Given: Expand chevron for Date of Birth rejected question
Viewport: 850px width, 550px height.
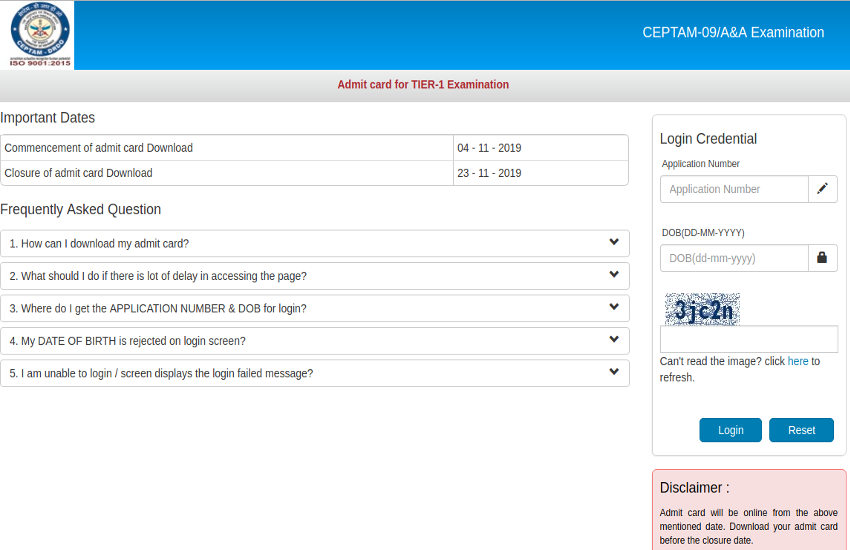Looking at the screenshot, I should click(614, 340).
